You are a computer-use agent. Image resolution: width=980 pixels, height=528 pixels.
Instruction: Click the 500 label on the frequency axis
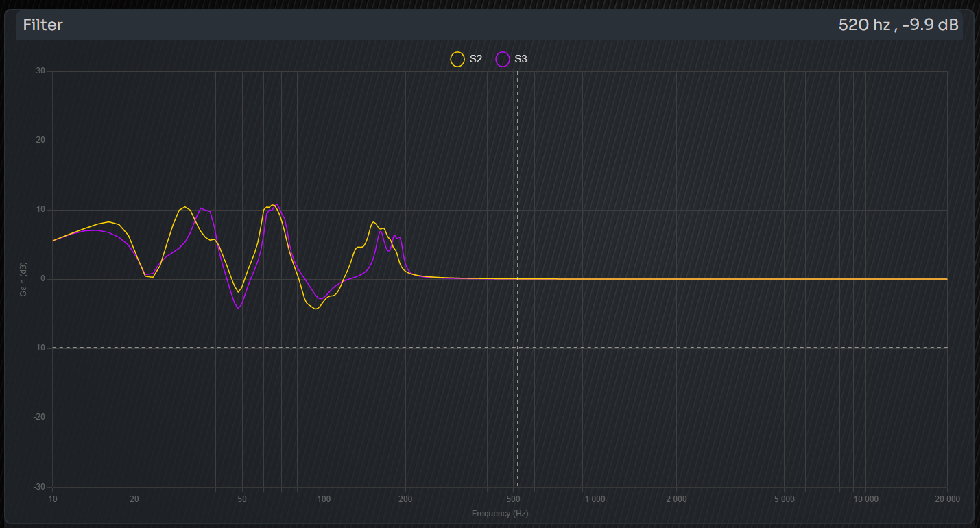tap(513, 499)
